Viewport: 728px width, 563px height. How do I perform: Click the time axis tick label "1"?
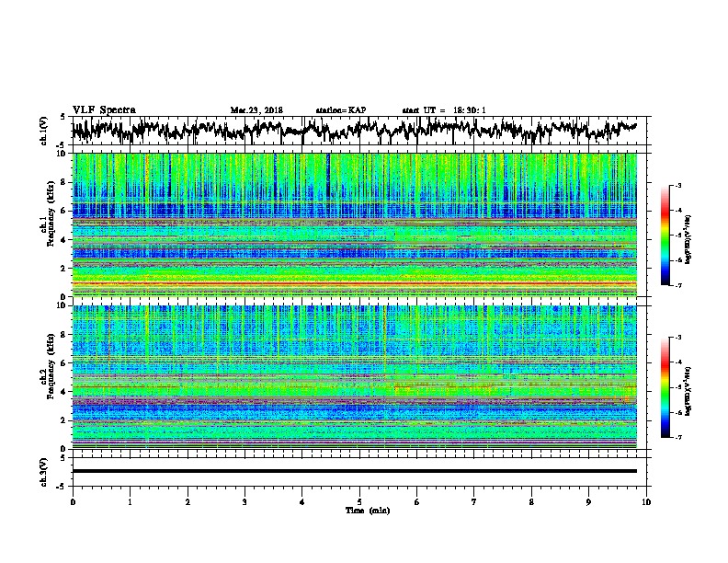pos(130,502)
